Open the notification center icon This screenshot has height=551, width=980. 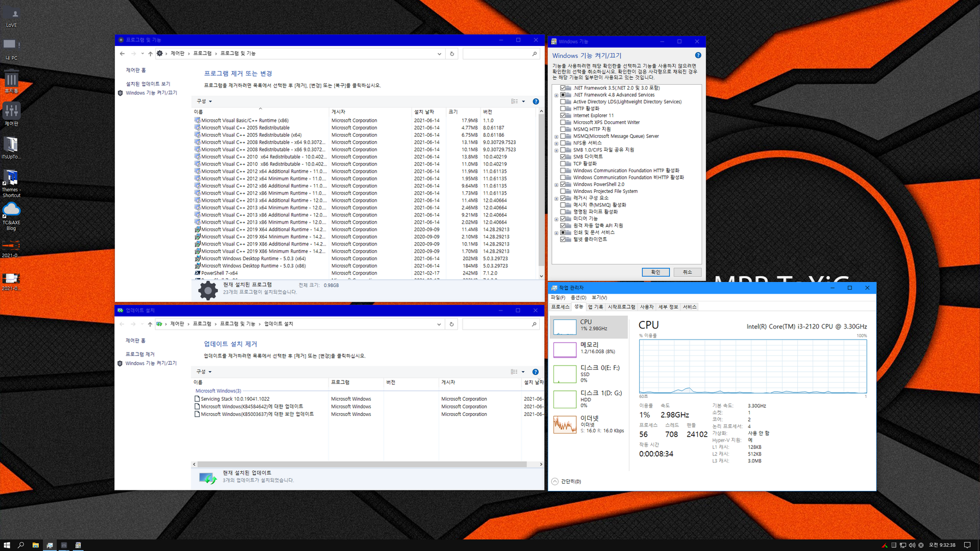pos(968,545)
